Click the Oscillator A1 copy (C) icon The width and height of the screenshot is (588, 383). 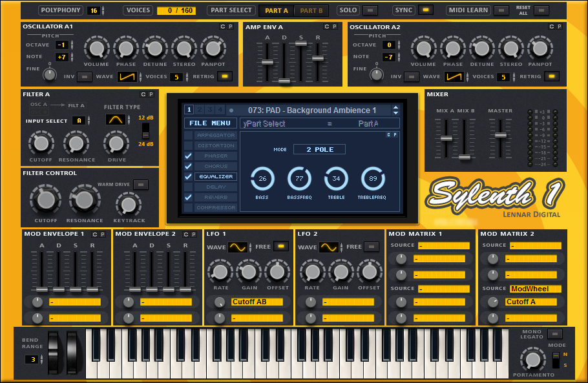click(223, 26)
